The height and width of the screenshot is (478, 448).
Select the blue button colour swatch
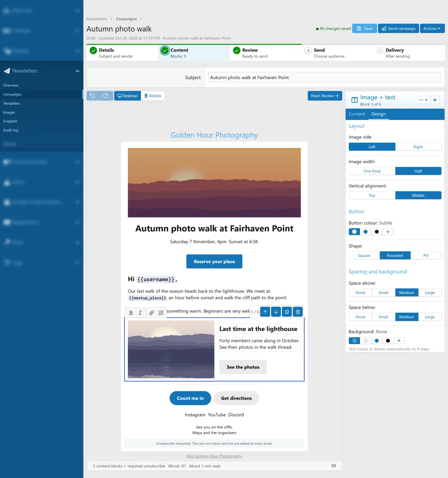[366, 232]
